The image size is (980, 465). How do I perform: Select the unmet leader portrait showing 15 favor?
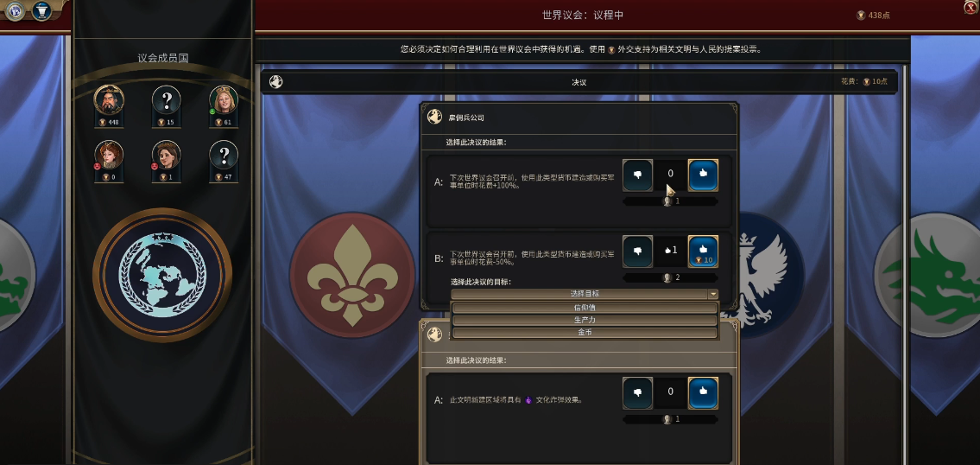coord(167,99)
